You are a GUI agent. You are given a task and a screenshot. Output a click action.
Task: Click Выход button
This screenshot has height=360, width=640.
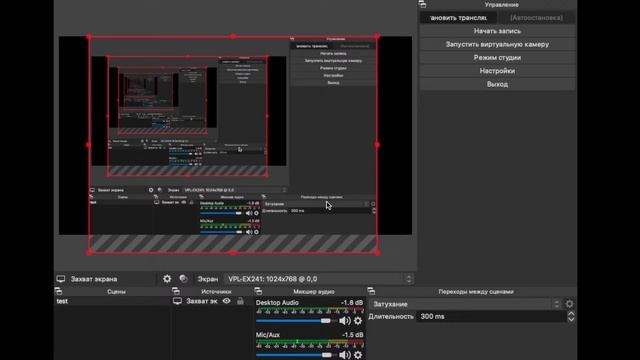tap(497, 84)
